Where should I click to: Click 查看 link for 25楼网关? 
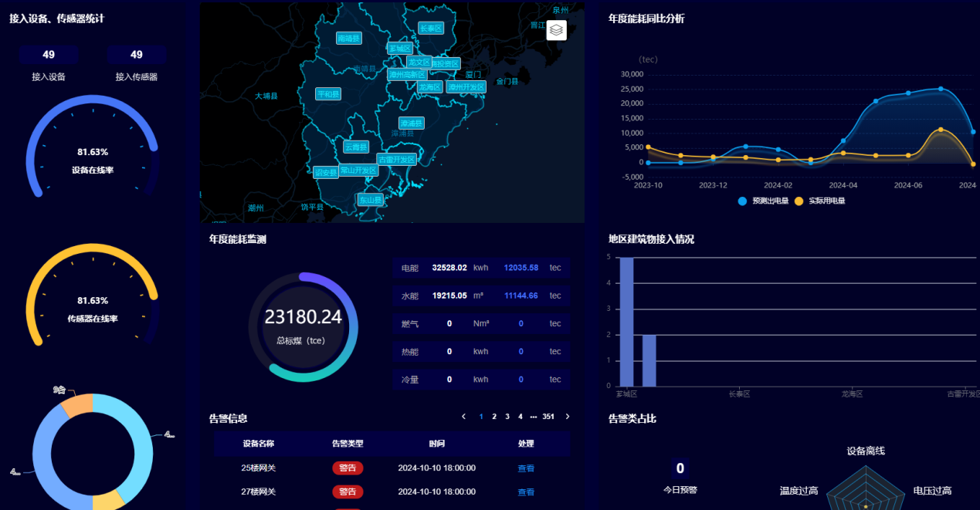(x=526, y=468)
